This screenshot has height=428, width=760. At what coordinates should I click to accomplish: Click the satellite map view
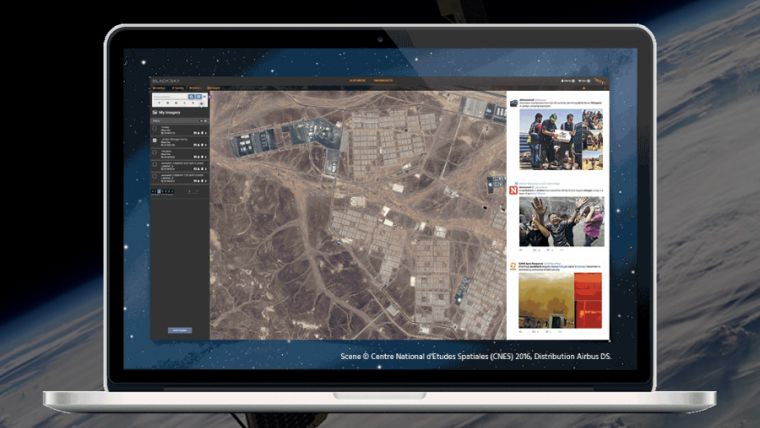(x=358, y=215)
